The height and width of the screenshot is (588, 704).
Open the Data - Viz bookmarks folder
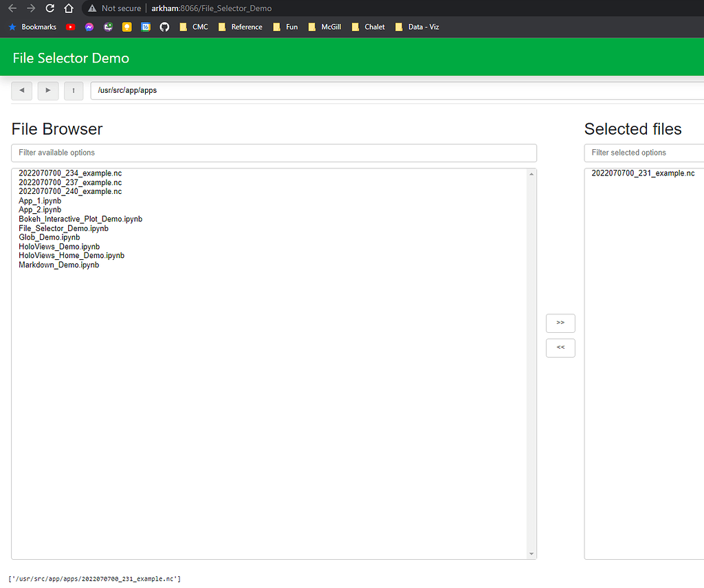pos(417,27)
